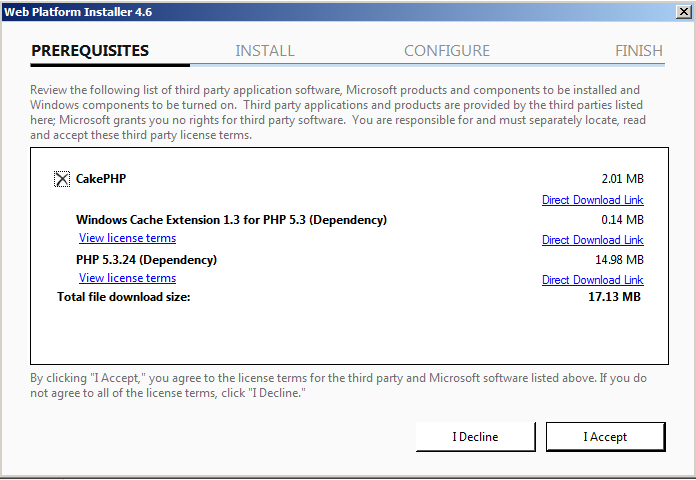Click the PHP 5.3.24 dependency entry
Viewport: 696px width, 480px height.
click(x=146, y=260)
